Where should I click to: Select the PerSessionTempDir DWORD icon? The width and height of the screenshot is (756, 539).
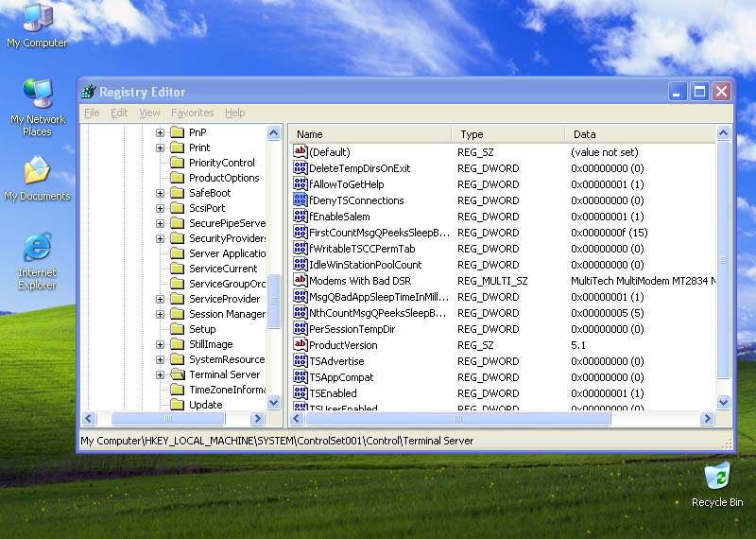tap(300, 329)
